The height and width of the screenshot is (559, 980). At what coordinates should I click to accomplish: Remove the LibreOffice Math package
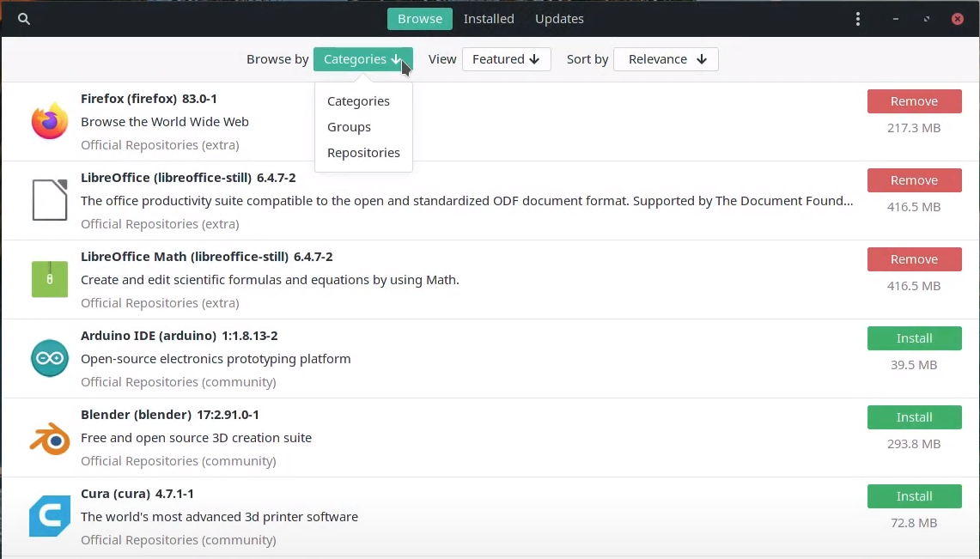click(915, 259)
